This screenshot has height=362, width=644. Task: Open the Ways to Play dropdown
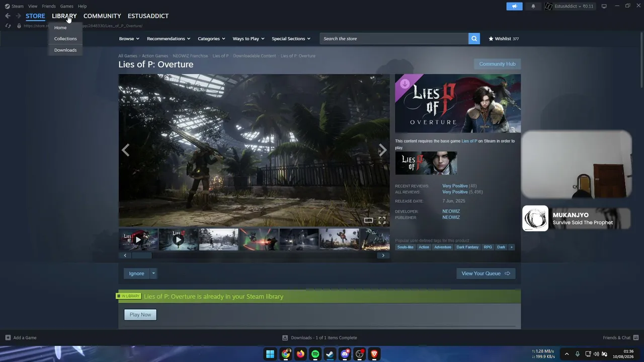pyautogui.click(x=249, y=39)
